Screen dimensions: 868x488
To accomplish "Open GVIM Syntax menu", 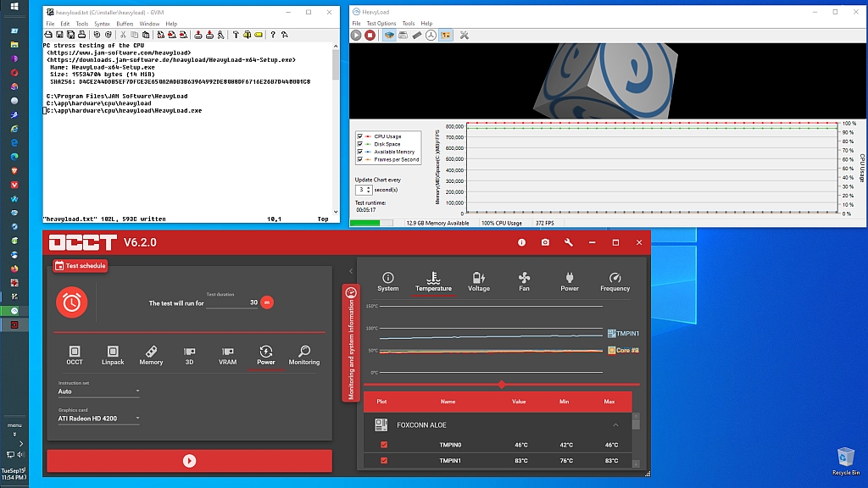I will coord(102,24).
